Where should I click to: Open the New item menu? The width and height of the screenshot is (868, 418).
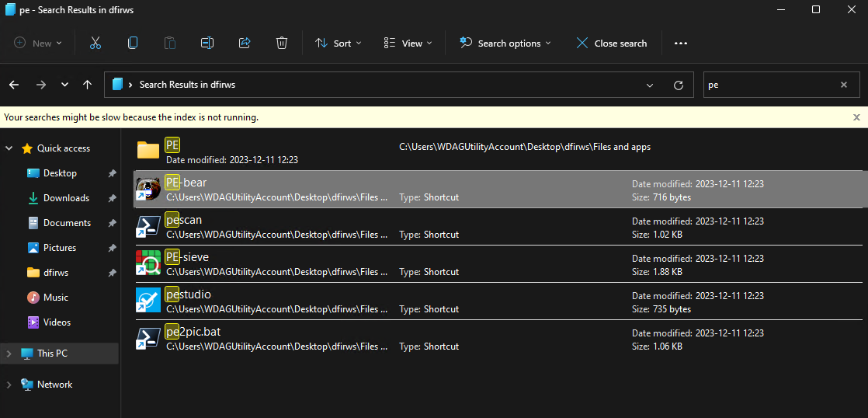click(38, 44)
